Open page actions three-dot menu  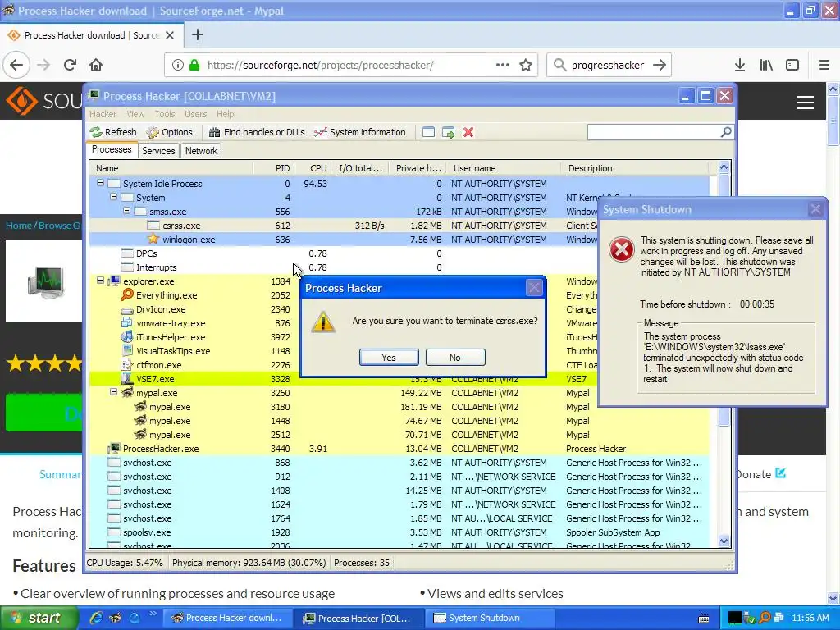coord(503,65)
